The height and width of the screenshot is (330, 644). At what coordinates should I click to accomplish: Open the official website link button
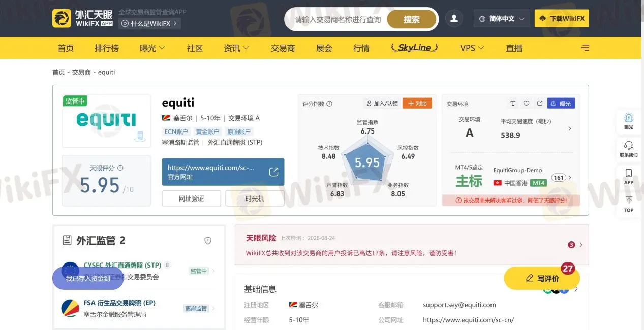tap(223, 172)
